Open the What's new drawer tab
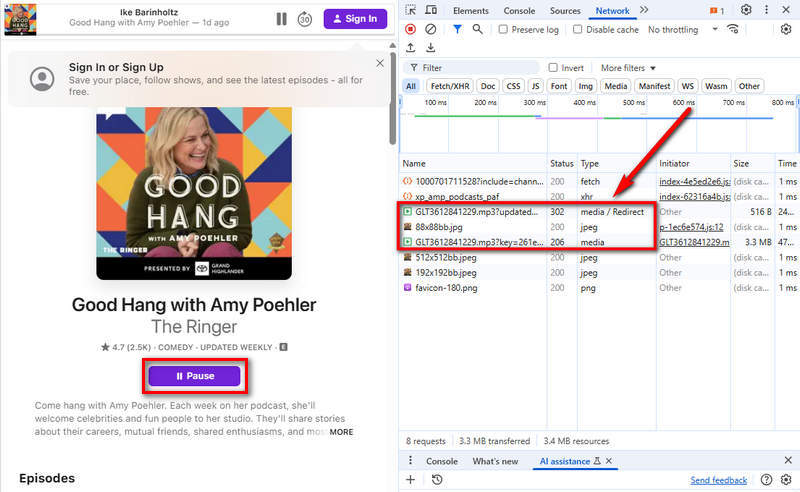This screenshot has width=800, height=492. point(495,461)
